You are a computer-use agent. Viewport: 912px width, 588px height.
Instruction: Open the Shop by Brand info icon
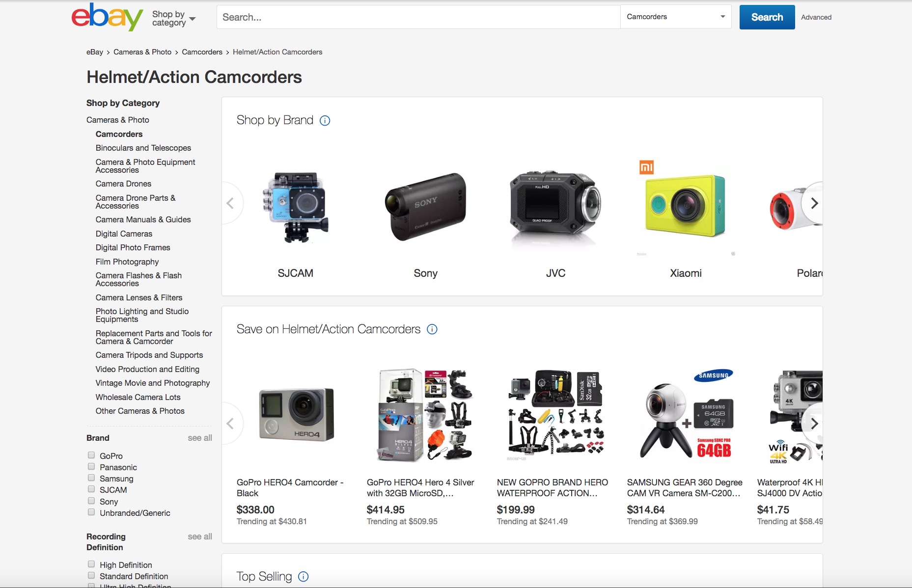pos(325,120)
